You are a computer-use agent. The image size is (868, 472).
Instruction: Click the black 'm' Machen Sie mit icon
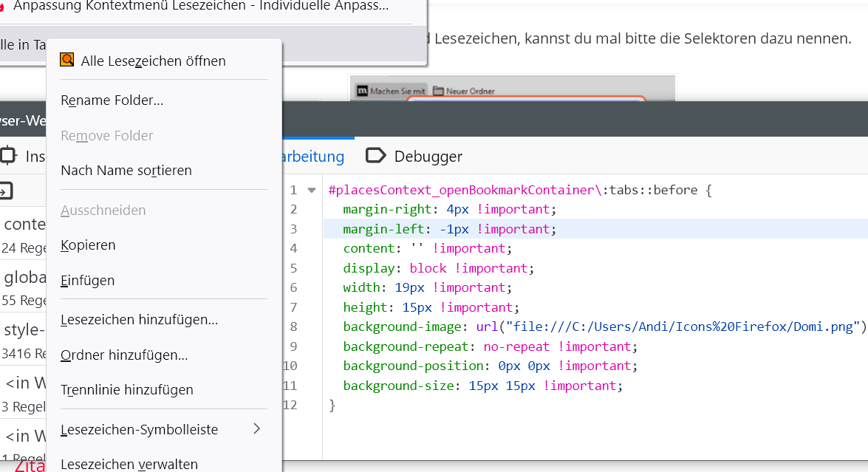[x=362, y=91]
